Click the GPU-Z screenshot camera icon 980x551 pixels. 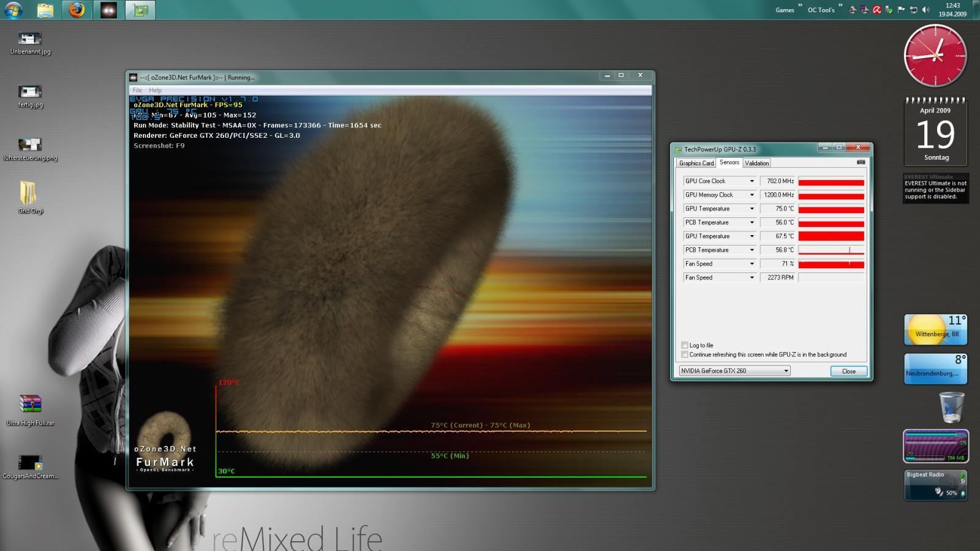861,162
